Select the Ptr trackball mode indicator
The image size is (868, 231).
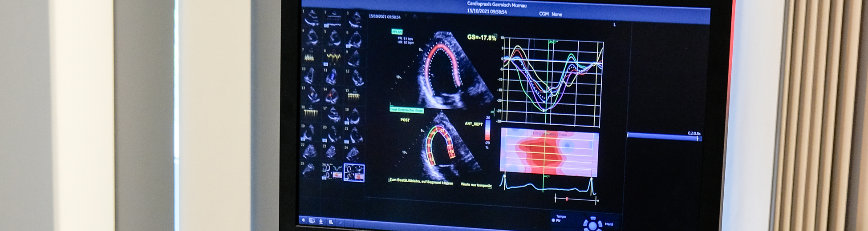click(x=556, y=221)
